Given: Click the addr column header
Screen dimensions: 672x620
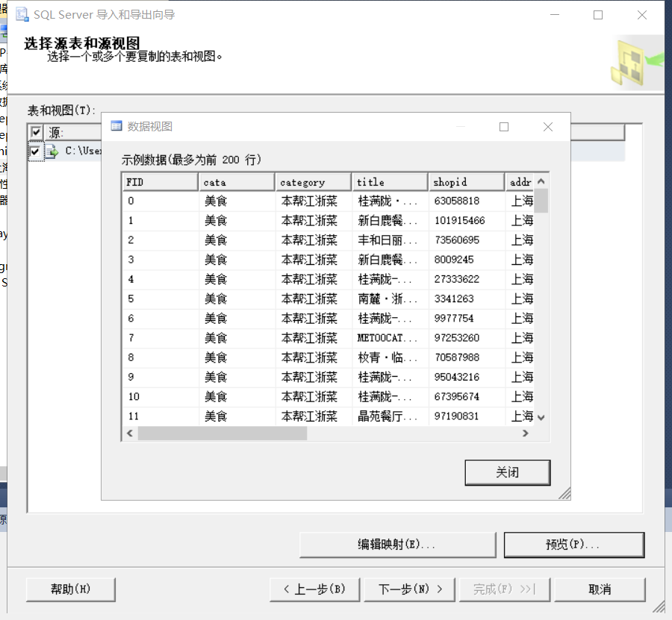Looking at the screenshot, I should 520,182.
